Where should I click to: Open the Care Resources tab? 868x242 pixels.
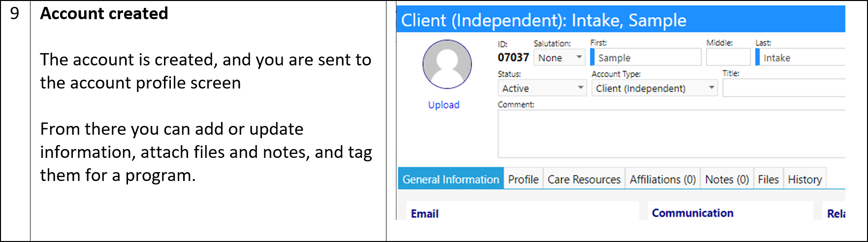click(x=584, y=179)
